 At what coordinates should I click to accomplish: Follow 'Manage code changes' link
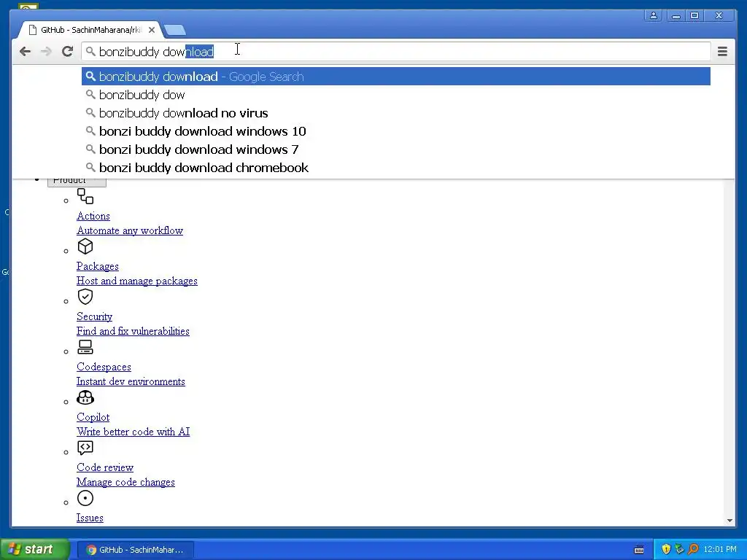[x=125, y=482]
